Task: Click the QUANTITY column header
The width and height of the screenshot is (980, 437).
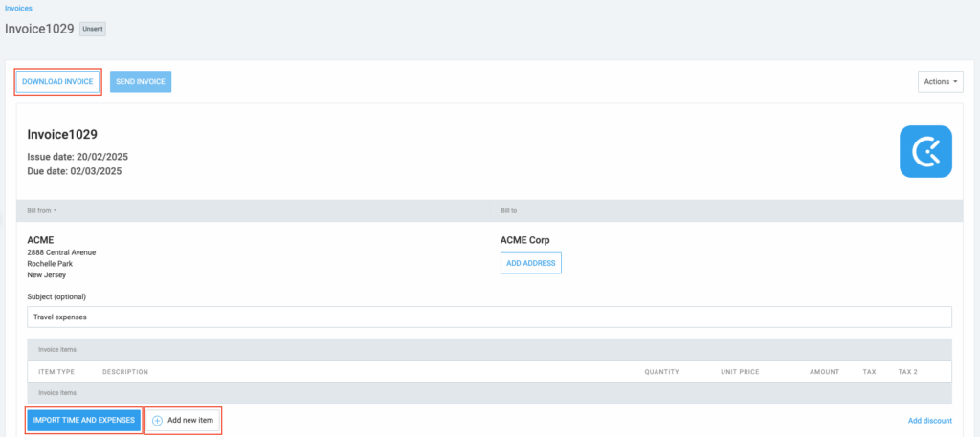Action: [662, 372]
